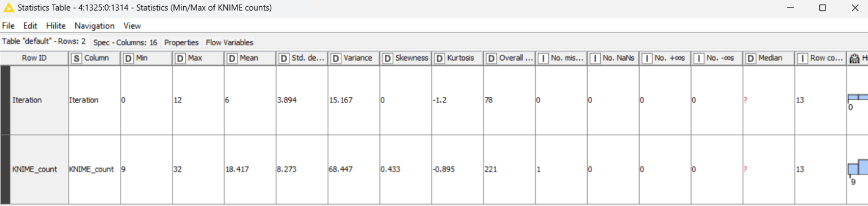This screenshot has height=206, width=868.
Task: Maximize the Statistics Table window
Action: [x=823, y=8]
